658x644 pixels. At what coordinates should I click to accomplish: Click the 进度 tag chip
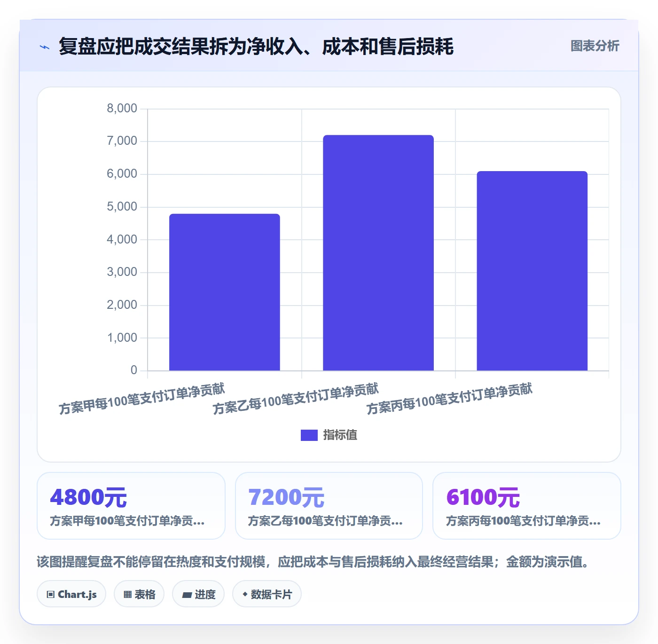pyautogui.click(x=198, y=594)
